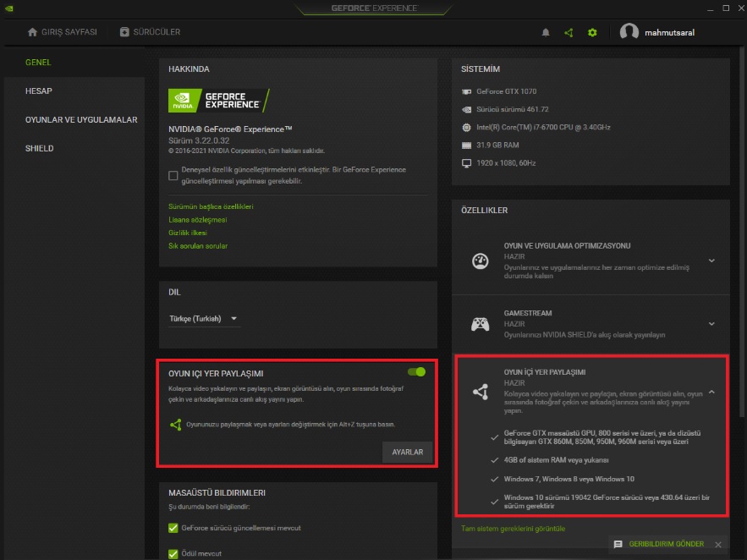Click the vertical scrollbar on right
Screen dimensions: 747x560
click(742, 231)
